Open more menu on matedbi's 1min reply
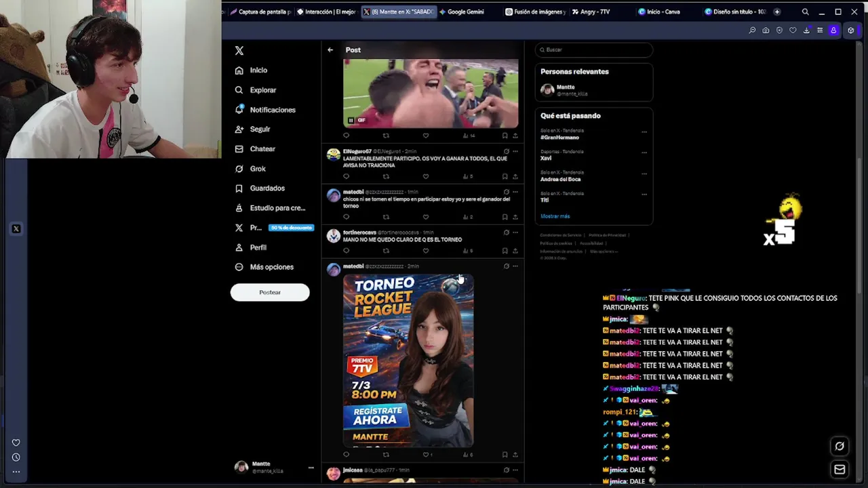This screenshot has width=868, height=488. (515, 192)
